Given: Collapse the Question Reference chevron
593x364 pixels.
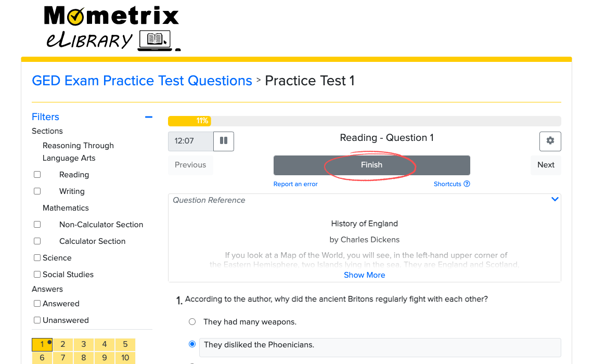Looking at the screenshot, I should (x=555, y=200).
